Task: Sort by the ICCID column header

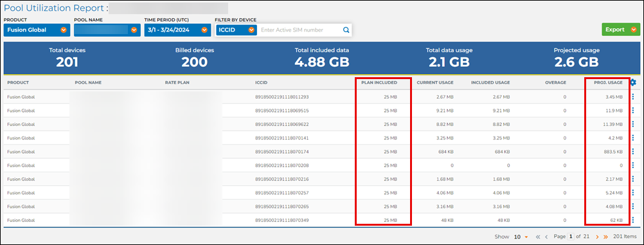Action: coord(261,82)
